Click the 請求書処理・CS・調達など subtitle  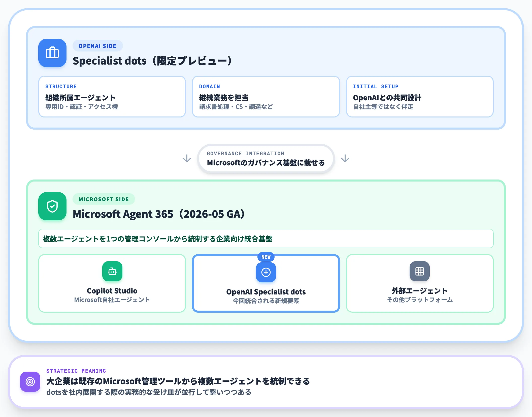pos(236,107)
